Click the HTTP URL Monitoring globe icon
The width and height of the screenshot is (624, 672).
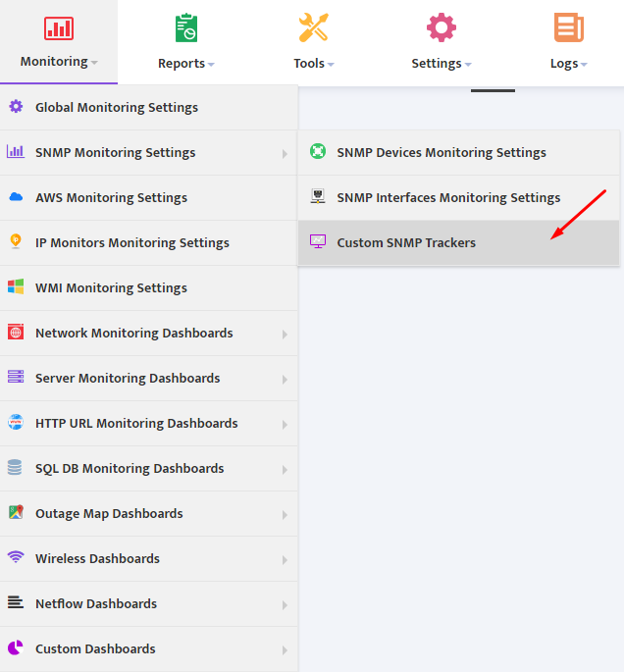tap(16, 422)
